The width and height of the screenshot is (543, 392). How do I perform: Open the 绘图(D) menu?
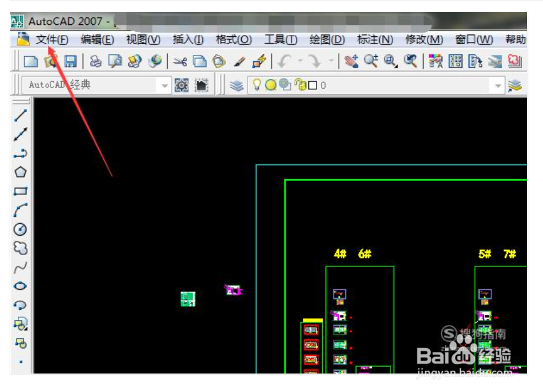pos(327,40)
